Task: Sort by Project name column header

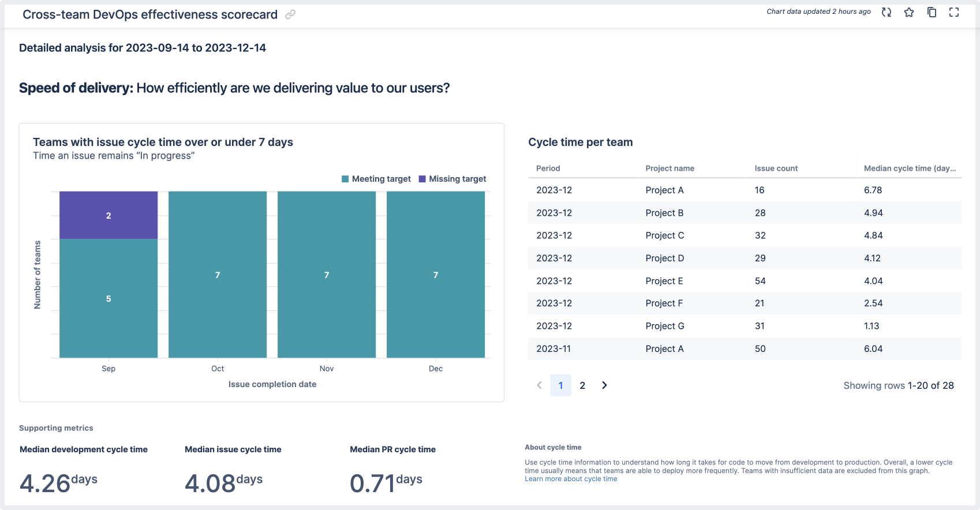Action: tap(670, 168)
